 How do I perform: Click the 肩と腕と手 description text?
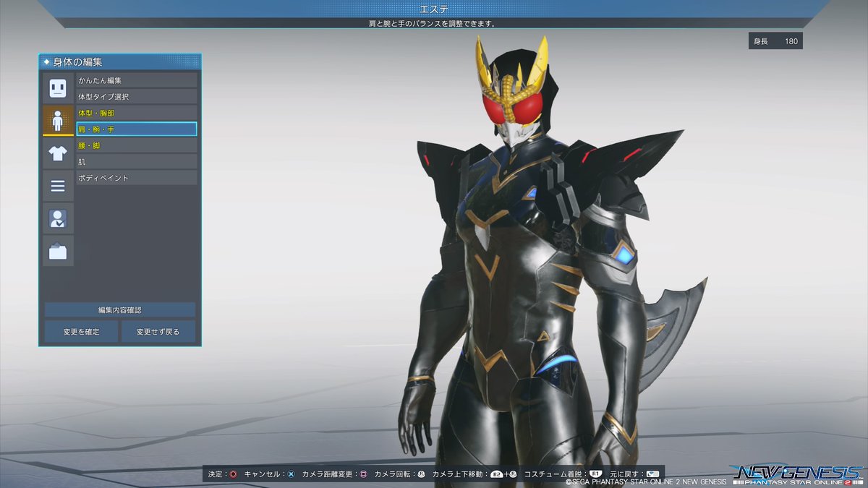point(433,23)
